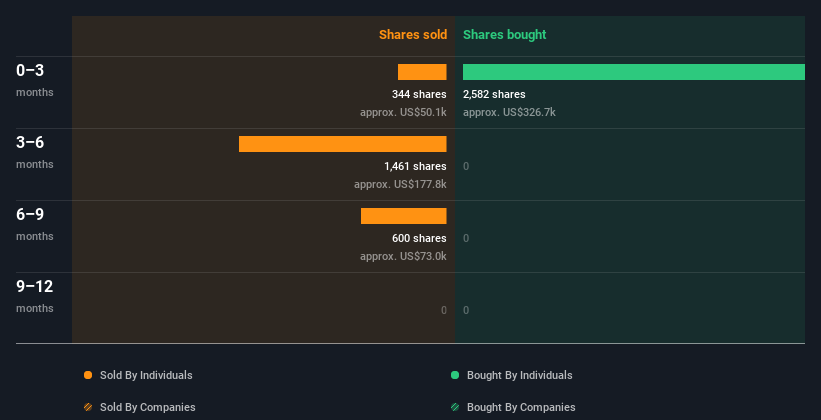Click the 344 shares value text

(x=419, y=94)
